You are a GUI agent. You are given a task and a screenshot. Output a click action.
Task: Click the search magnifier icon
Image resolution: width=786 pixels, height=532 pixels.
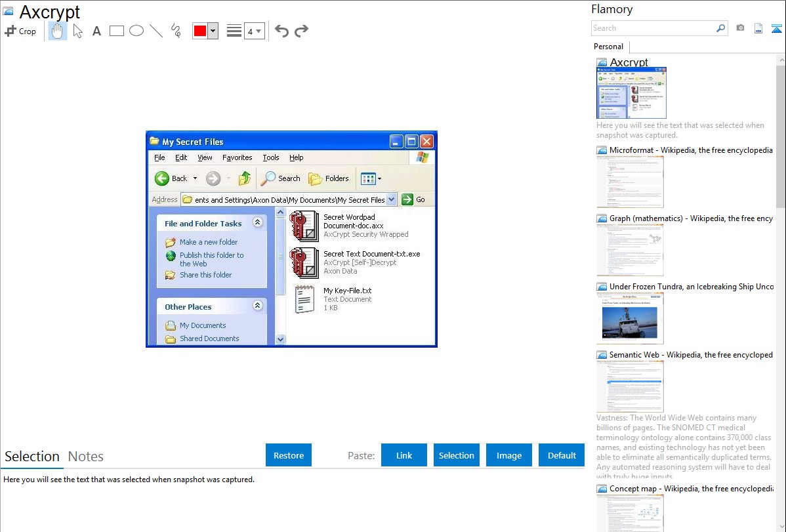pyautogui.click(x=721, y=28)
